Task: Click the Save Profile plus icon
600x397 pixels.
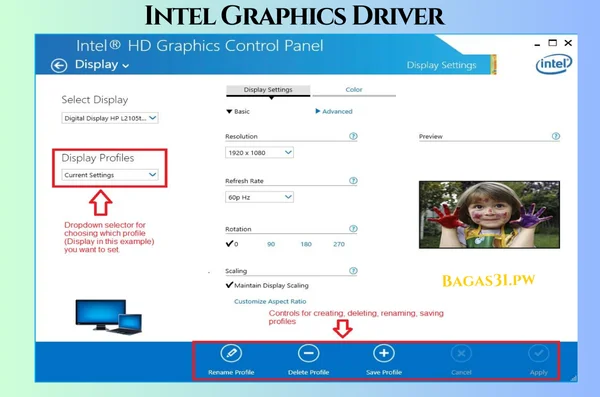Action: (384, 353)
